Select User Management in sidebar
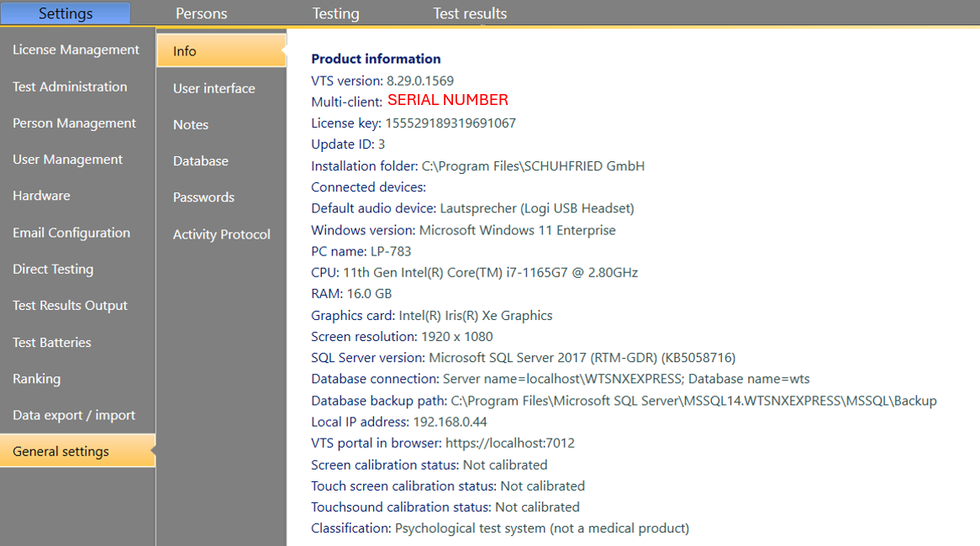Screen dimensions: 980x546 point(68,160)
